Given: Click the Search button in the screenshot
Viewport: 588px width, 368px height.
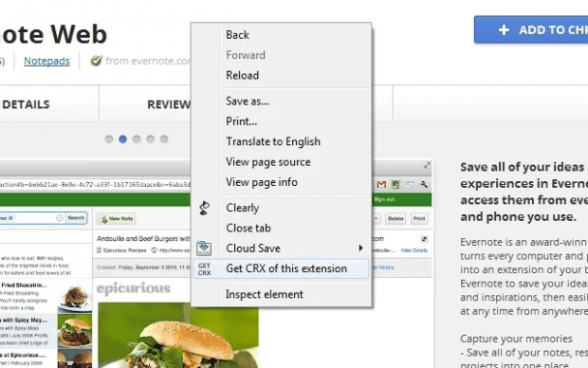Looking at the screenshot, I should (x=76, y=218).
